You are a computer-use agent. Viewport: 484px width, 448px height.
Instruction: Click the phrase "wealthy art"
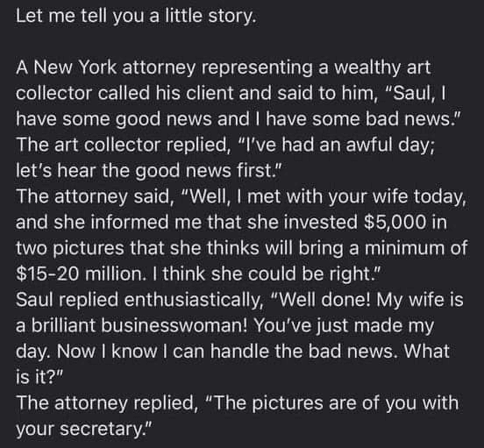point(382,68)
